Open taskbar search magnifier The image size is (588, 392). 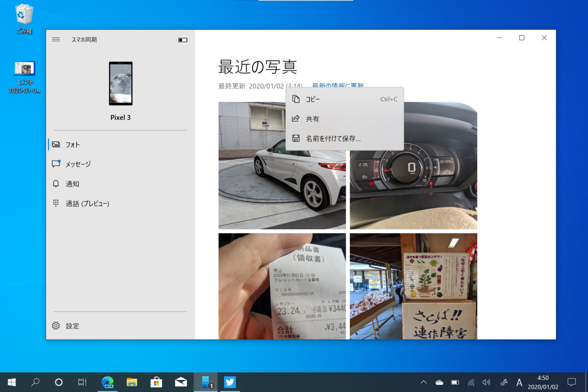click(x=35, y=382)
